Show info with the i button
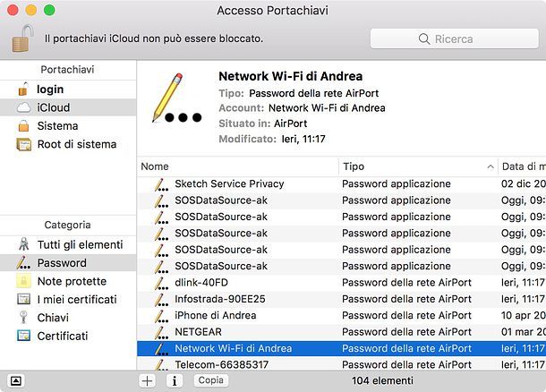Screen dimensions: 546x392 pos(175,380)
